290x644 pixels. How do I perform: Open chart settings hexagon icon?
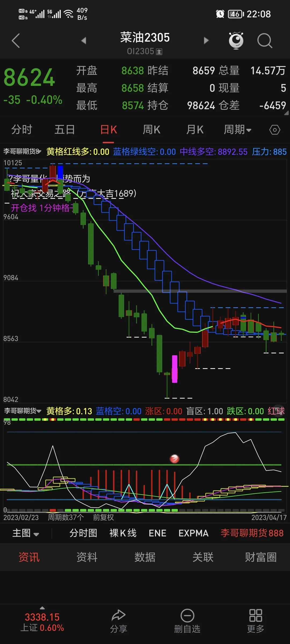tap(275, 130)
